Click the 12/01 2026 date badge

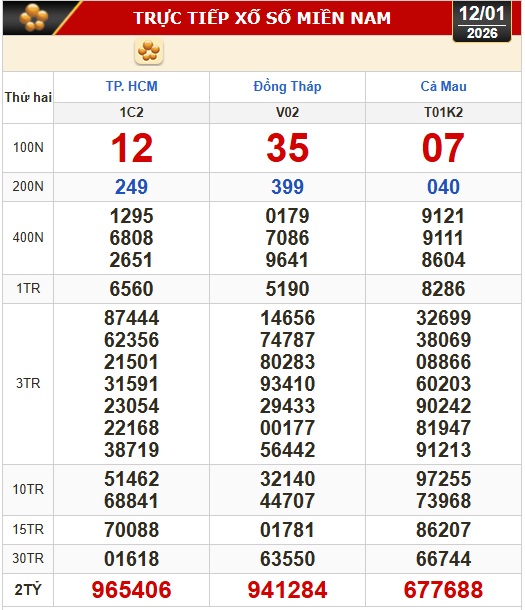pos(482,22)
